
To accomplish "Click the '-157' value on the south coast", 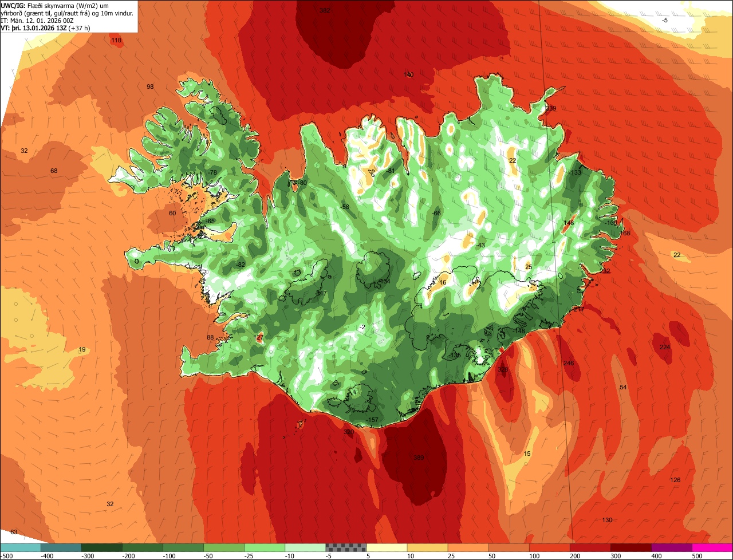I will pyautogui.click(x=372, y=420).
